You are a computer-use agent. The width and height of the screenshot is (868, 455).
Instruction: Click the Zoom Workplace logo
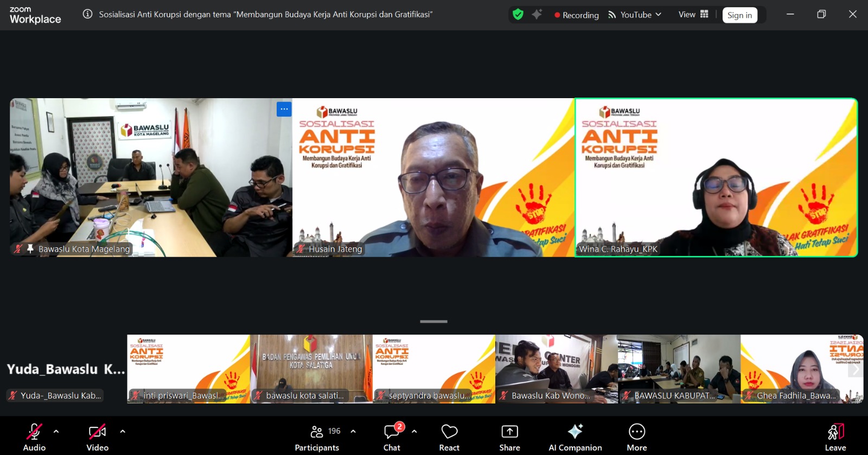[x=35, y=15]
